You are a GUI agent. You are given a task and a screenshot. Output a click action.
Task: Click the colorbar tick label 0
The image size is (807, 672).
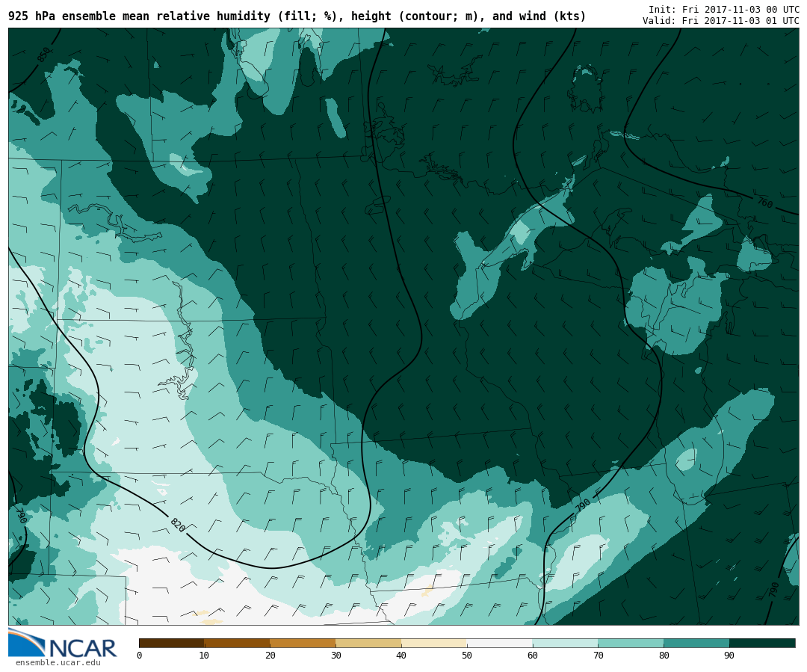tap(140, 656)
